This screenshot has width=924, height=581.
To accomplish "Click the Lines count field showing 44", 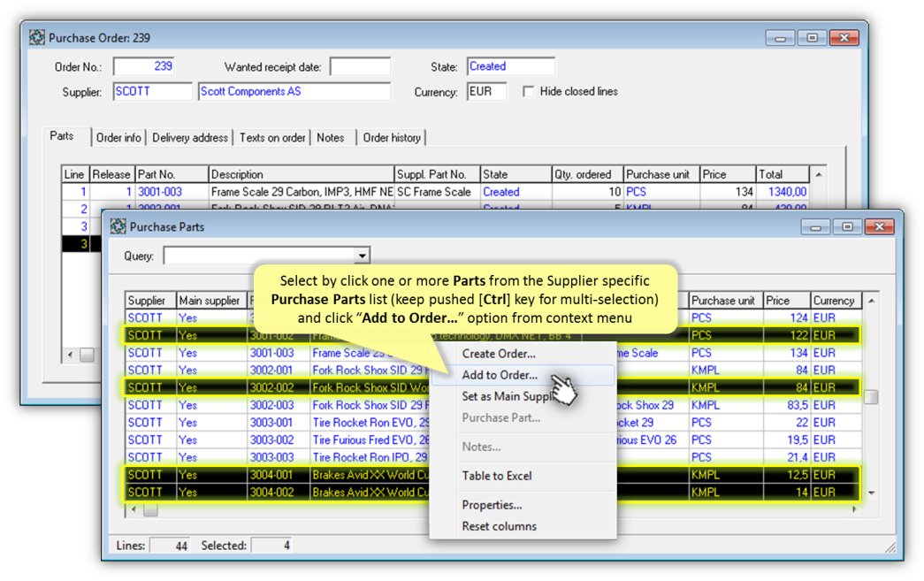I will (170, 546).
